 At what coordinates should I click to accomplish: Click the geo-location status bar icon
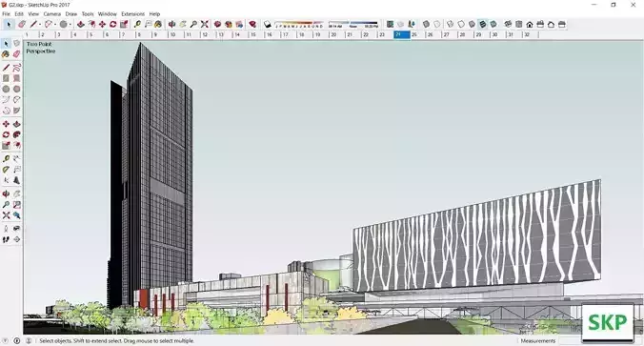coord(6,340)
